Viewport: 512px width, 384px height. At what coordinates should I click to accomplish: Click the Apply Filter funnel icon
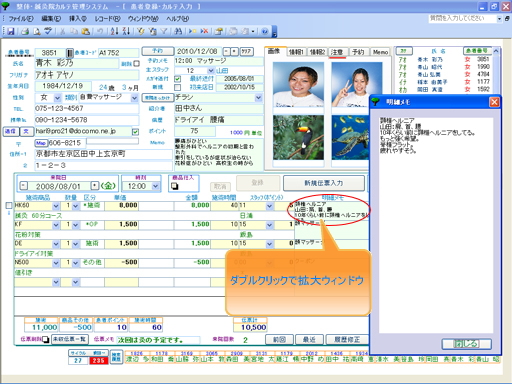tap(164, 31)
